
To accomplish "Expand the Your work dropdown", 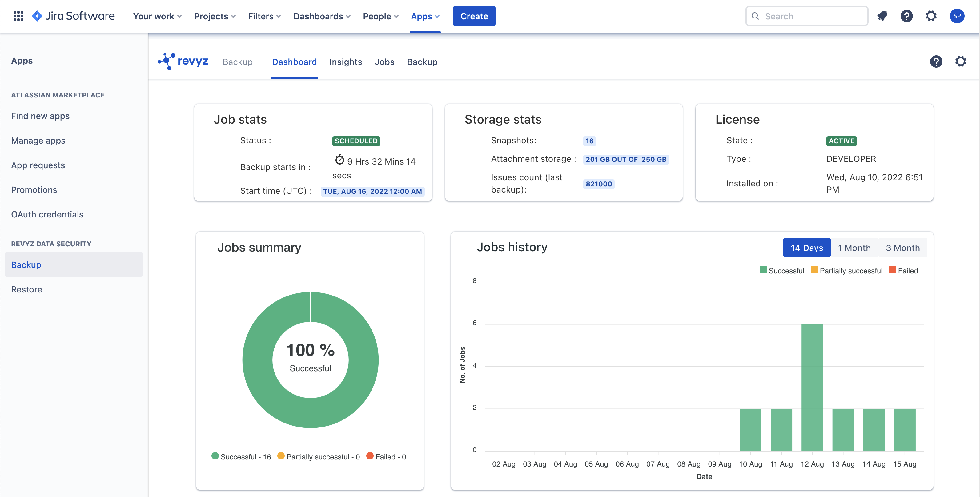I will [x=157, y=16].
